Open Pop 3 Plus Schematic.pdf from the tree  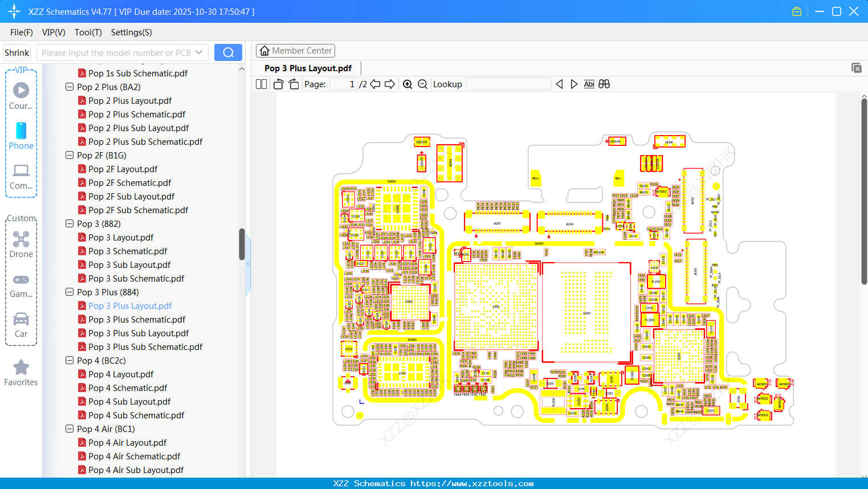point(137,319)
